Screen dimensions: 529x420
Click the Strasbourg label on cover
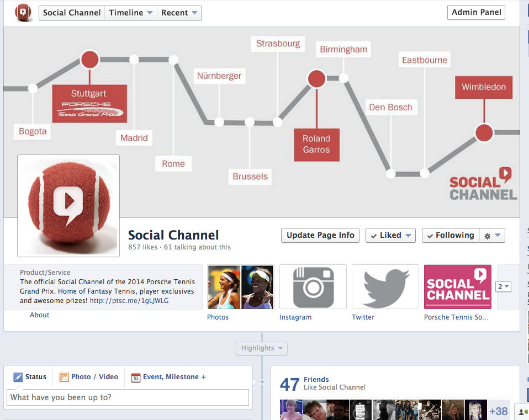(x=278, y=44)
